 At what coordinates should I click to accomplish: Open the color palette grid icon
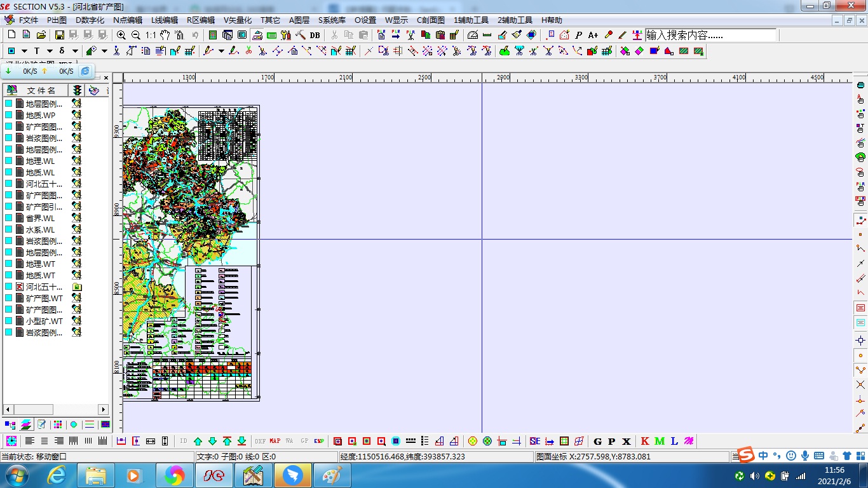(57, 424)
